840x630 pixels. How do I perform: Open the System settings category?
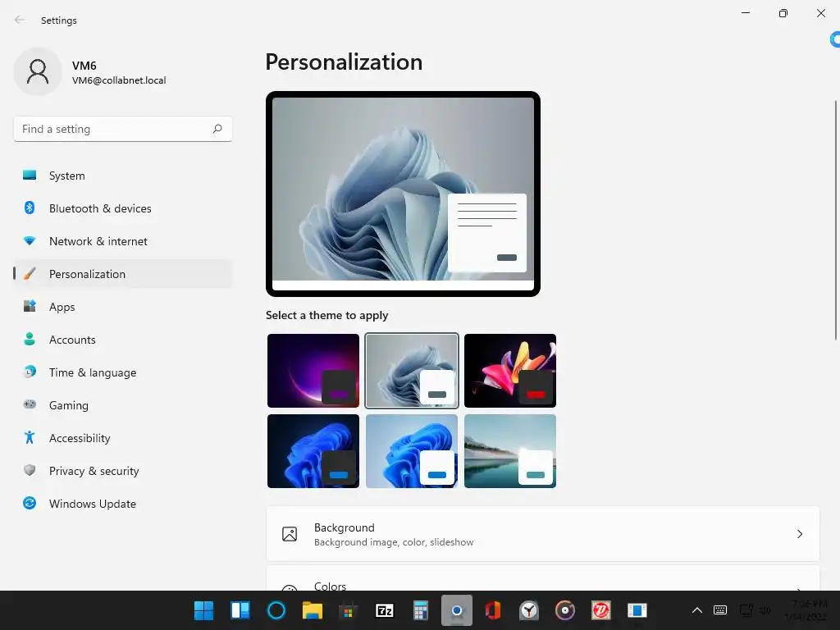[x=123, y=176]
